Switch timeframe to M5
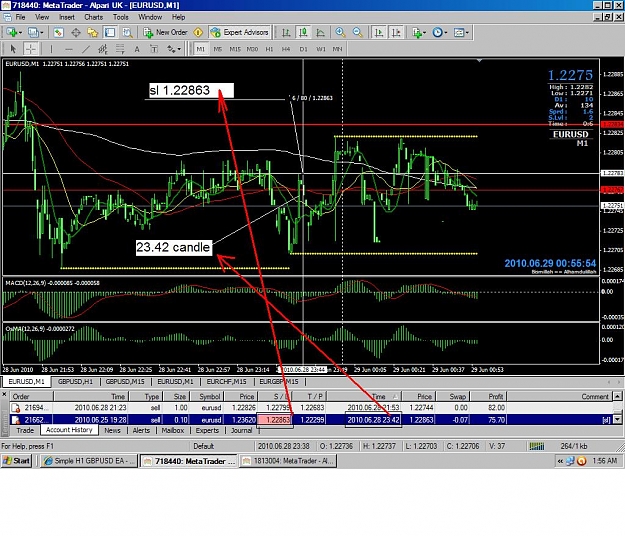The height and width of the screenshot is (536, 625). pos(218,49)
